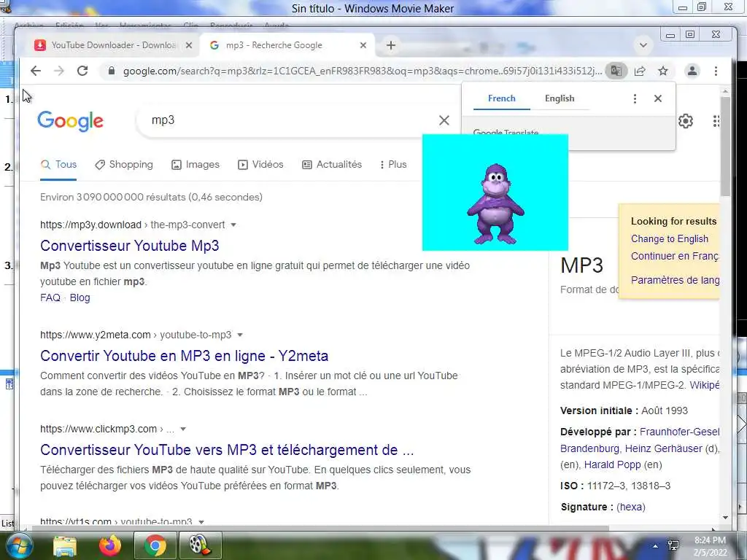
Task: Open the Blog sublink
Action: click(80, 297)
